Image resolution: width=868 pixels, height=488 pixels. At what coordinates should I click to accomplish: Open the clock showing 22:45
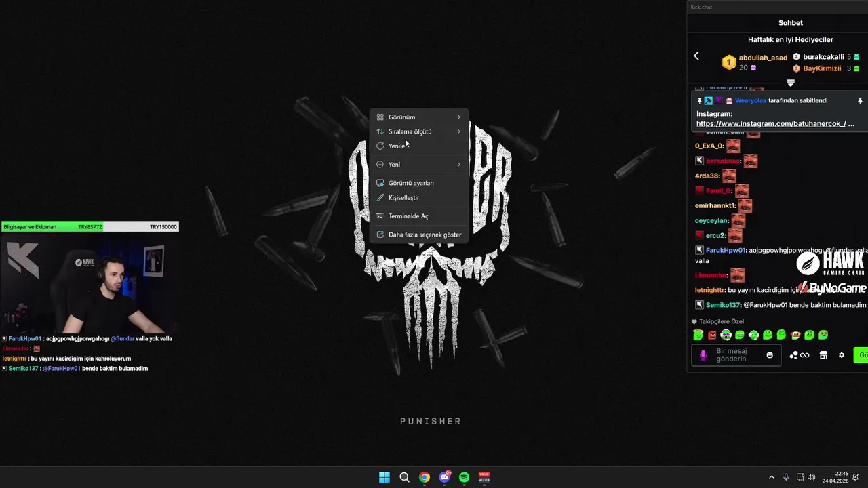tap(835, 477)
